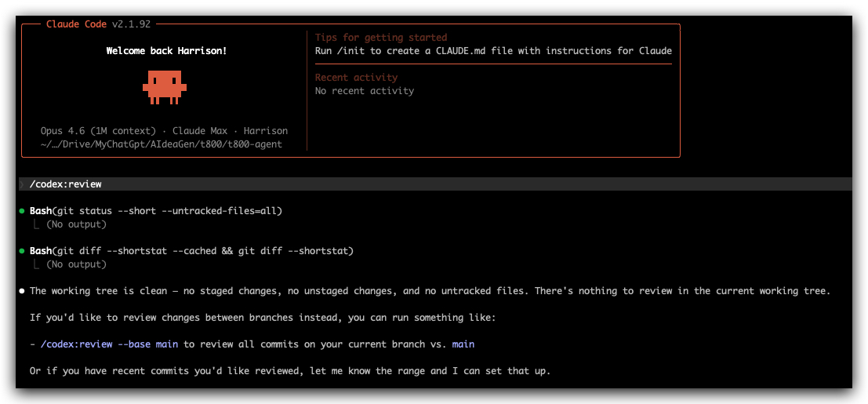
Task: Click the version label v2.1.92
Action: 131,24
